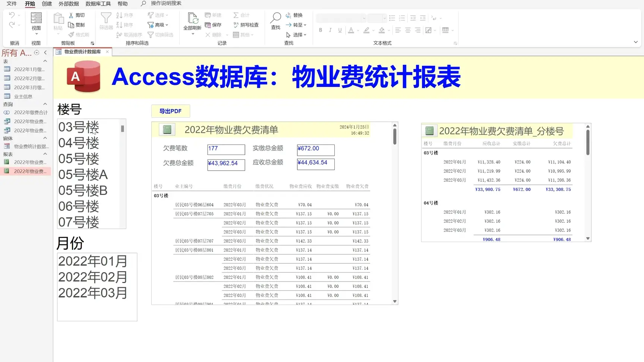644x362 pixels.
Task: Select 05号楼A in the 楼号 list
Action: click(89, 174)
